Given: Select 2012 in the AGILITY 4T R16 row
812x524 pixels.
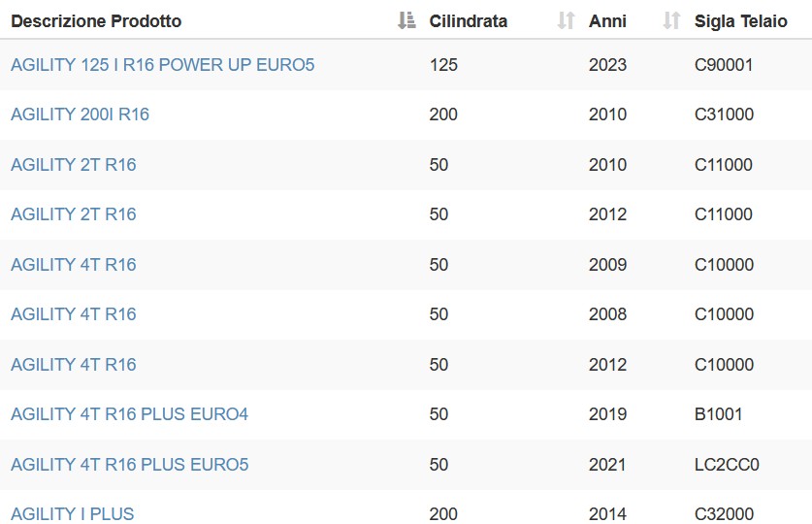Looking at the screenshot, I should click(x=607, y=365).
